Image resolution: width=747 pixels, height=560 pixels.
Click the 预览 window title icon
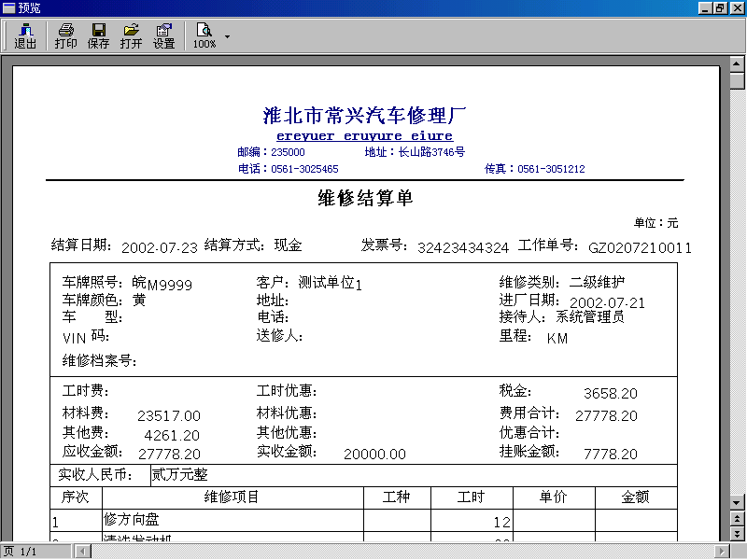(8, 8)
